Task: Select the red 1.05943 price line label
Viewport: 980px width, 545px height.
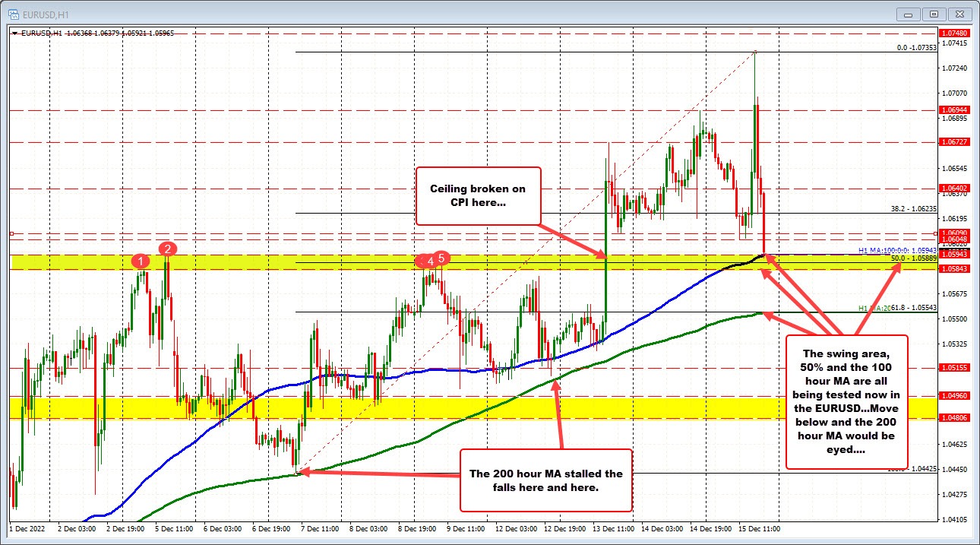Action: coord(953,254)
